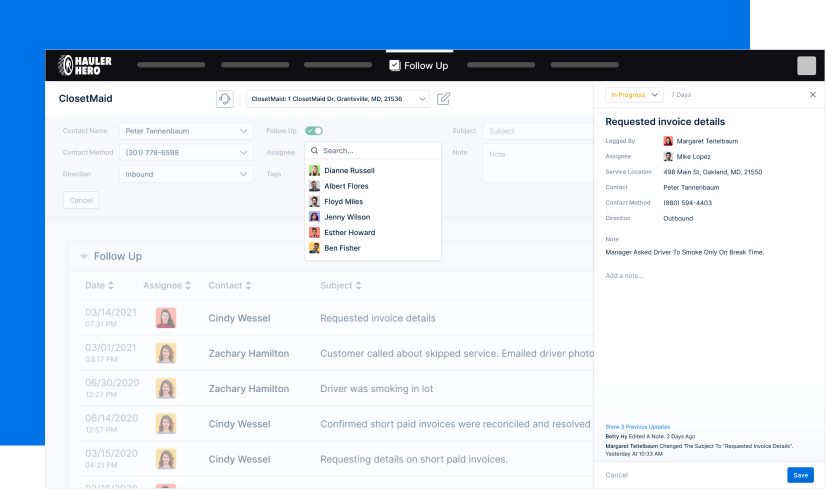Select Jenny Wilson as assignee

(373, 217)
